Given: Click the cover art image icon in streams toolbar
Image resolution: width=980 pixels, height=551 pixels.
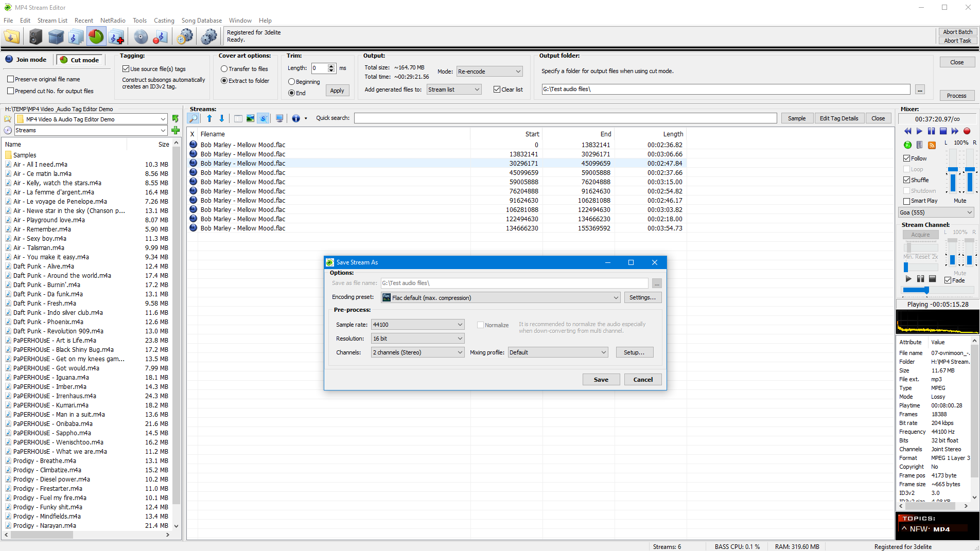Looking at the screenshot, I should click(x=250, y=118).
